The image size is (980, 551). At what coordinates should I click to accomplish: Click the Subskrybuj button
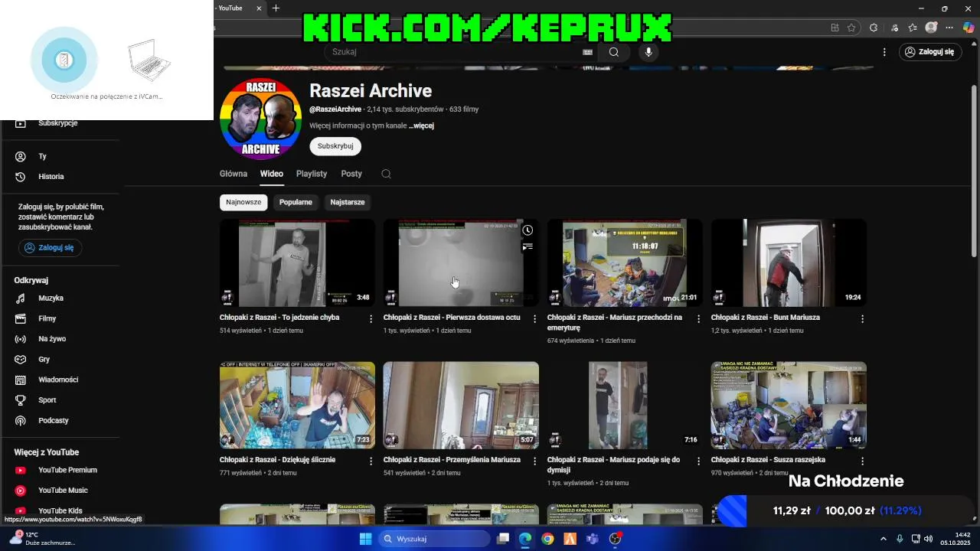(335, 146)
